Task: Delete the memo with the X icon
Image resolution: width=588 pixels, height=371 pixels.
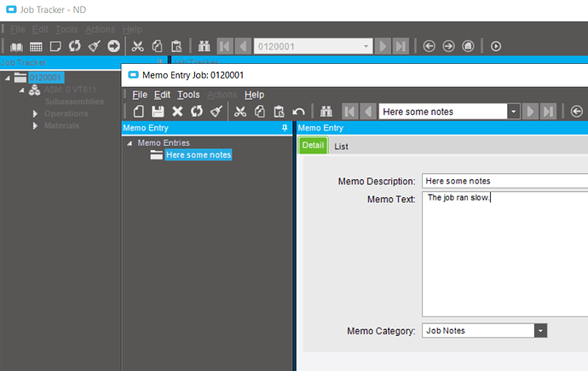Action: 177,112
